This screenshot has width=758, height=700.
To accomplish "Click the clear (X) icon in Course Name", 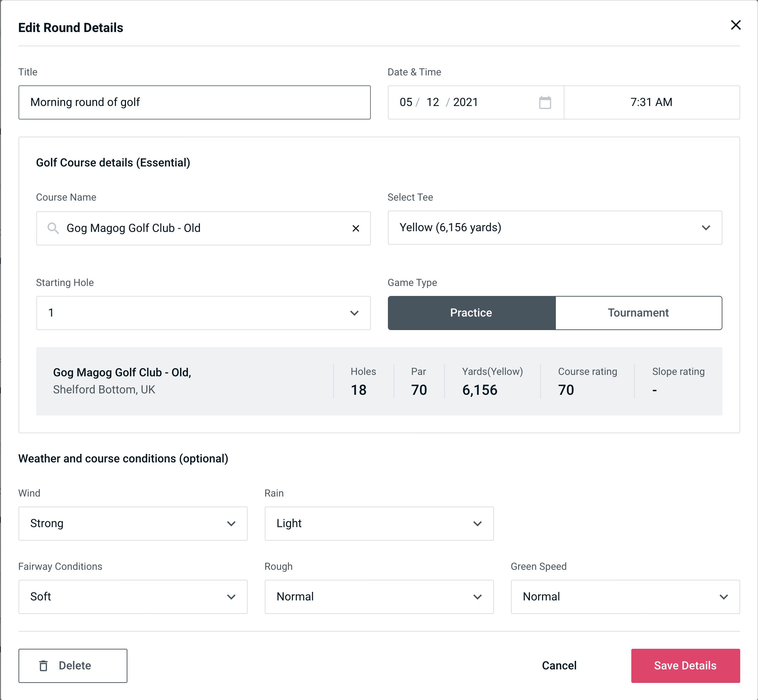I will coord(356,228).
